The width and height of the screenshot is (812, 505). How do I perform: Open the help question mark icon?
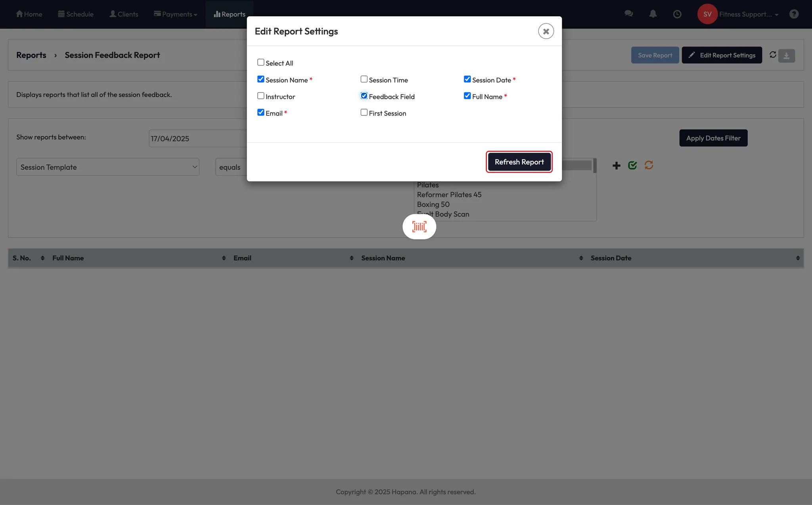(794, 14)
